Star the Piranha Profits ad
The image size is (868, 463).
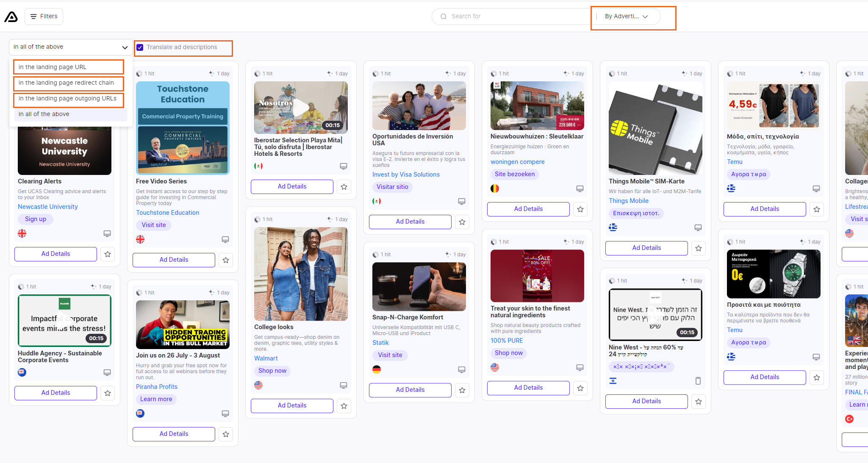(x=226, y=434)
